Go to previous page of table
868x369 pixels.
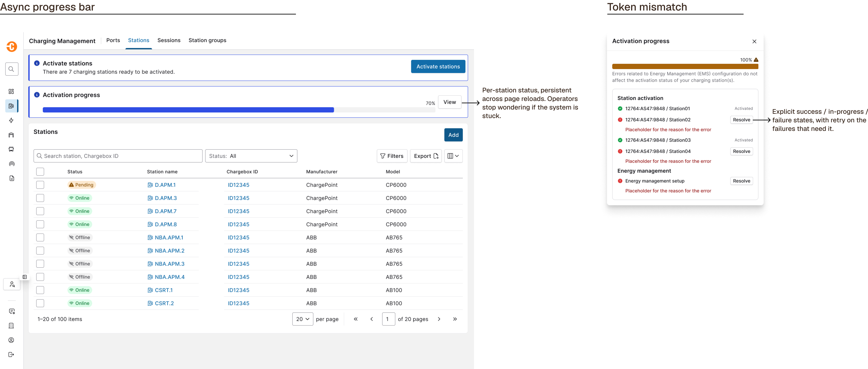click(372, 319)
